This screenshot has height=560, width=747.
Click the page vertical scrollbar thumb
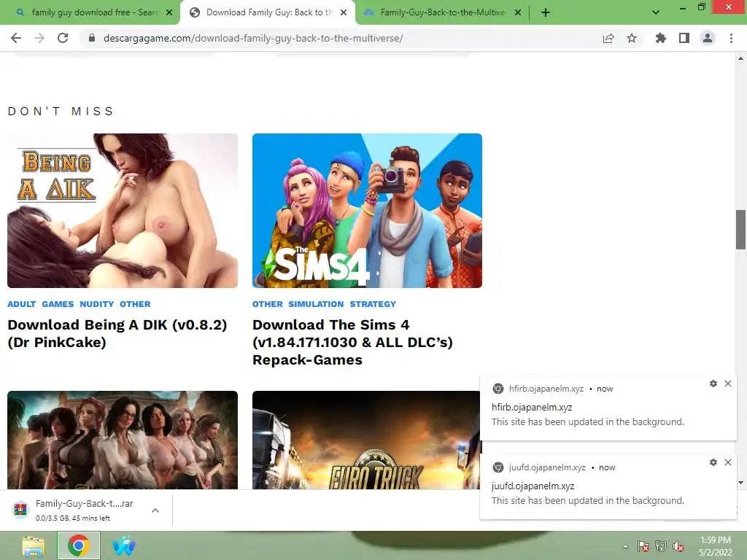coord(740,229)
